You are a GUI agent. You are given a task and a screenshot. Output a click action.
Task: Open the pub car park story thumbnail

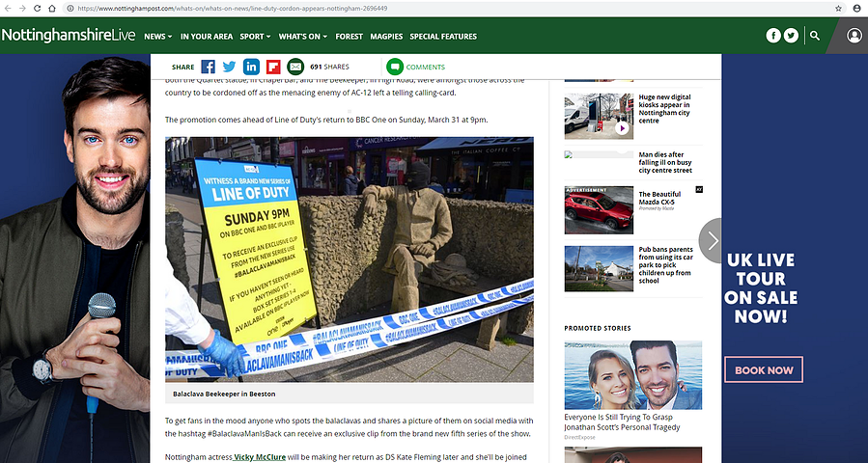point(599,269)
